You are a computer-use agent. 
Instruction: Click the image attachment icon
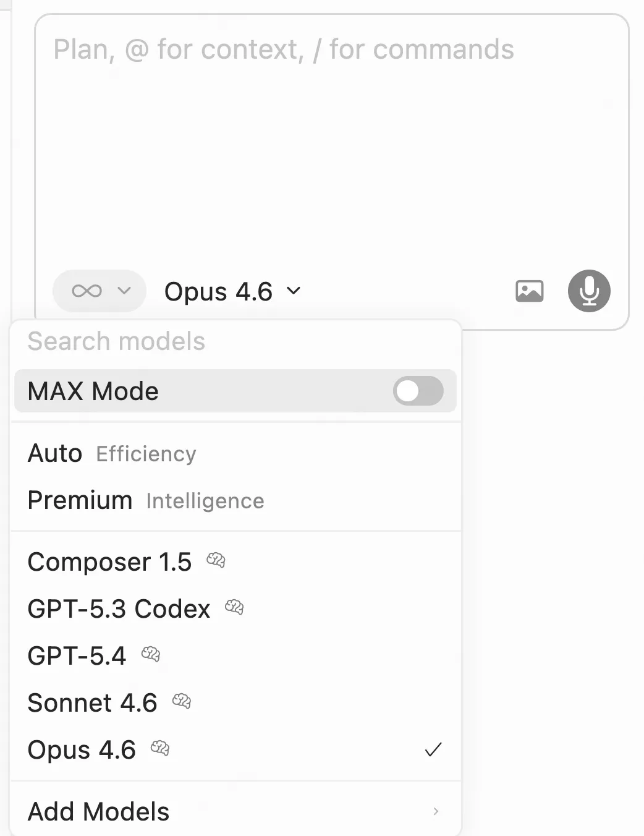click(x=530, y=291)
